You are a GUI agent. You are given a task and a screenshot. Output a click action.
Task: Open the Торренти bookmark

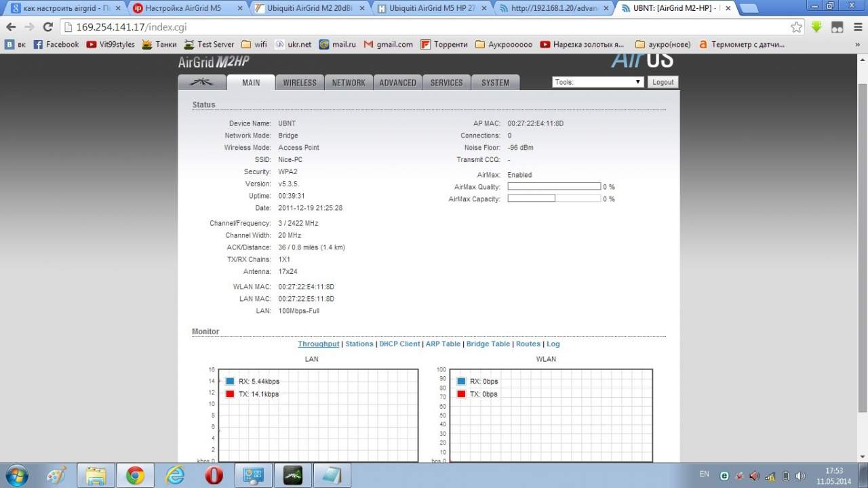pyautogui.click(x=444, y=45)
